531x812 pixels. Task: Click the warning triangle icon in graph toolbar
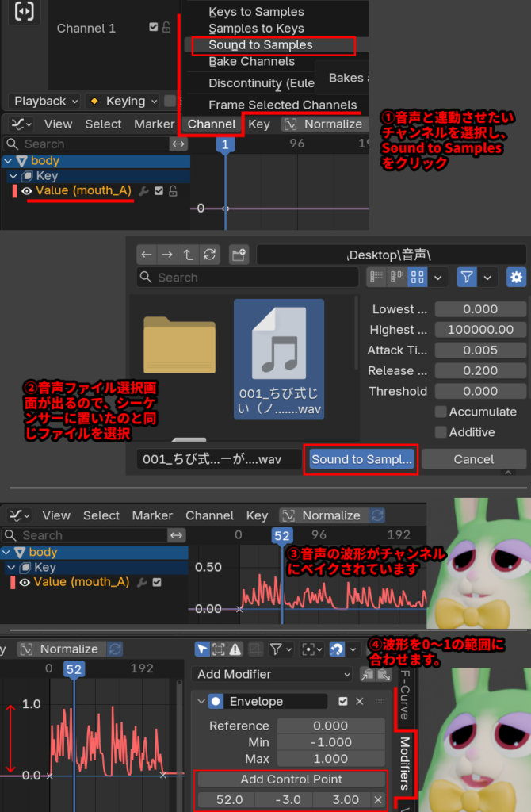click(x=235, y=649)
